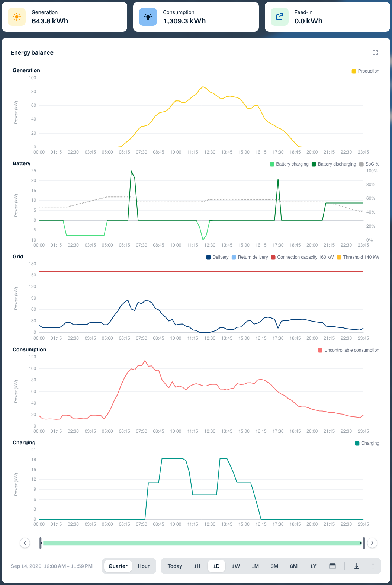Click the Charging chart title
Viewport: 392px width, 585px height.
click(24, 442)
